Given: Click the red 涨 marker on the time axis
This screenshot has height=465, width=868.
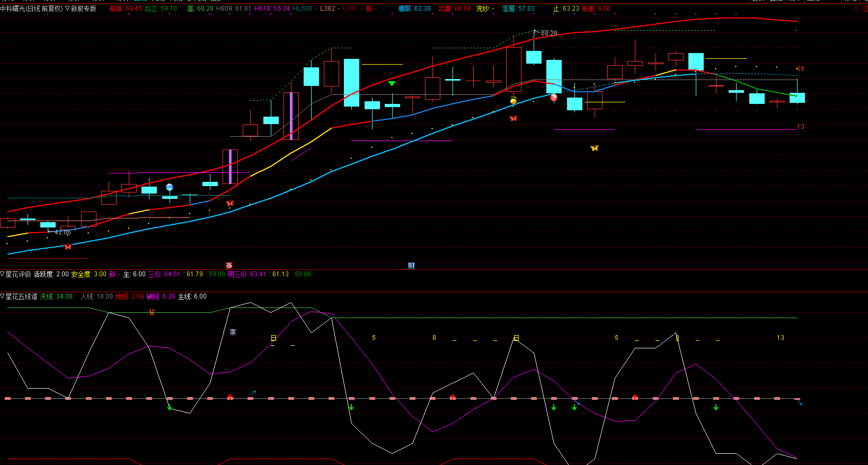Looking at the screenshot, I should pos(229,266).
